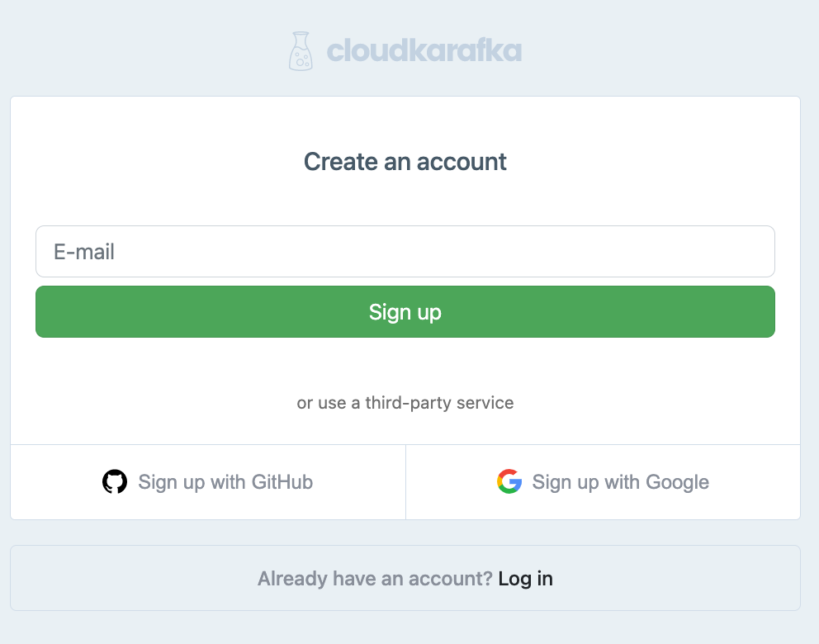Click the "Already have an account?" text
The height and width of the screenshot is (644, 819).
point(375,579)
